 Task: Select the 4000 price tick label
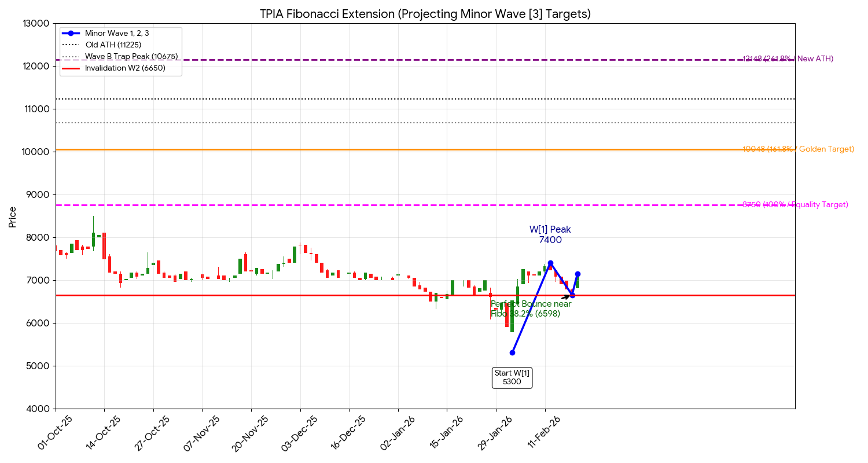coord(38,409)
